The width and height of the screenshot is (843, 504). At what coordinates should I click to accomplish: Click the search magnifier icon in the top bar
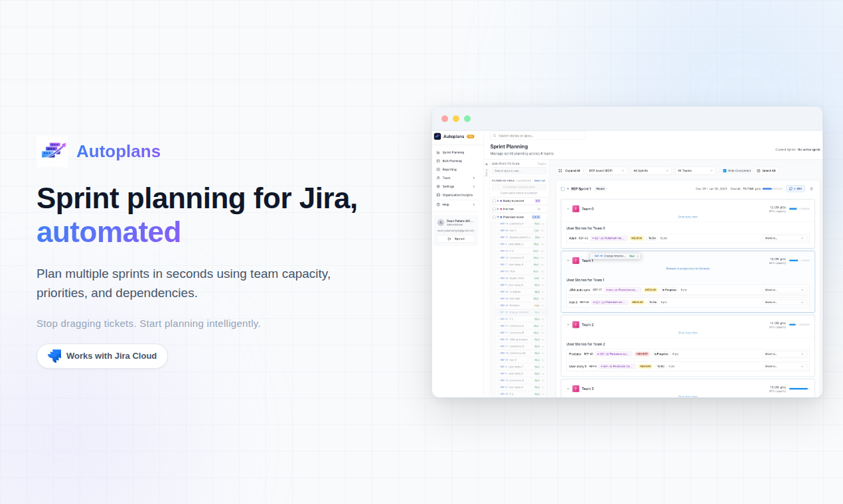coord(495,135)
